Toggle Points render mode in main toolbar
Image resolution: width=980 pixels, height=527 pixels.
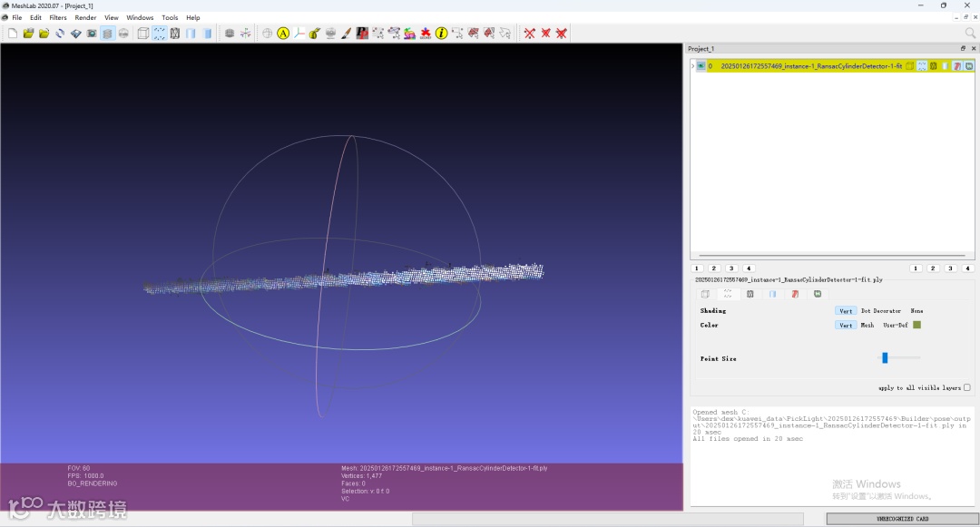[x=160, y=33]
